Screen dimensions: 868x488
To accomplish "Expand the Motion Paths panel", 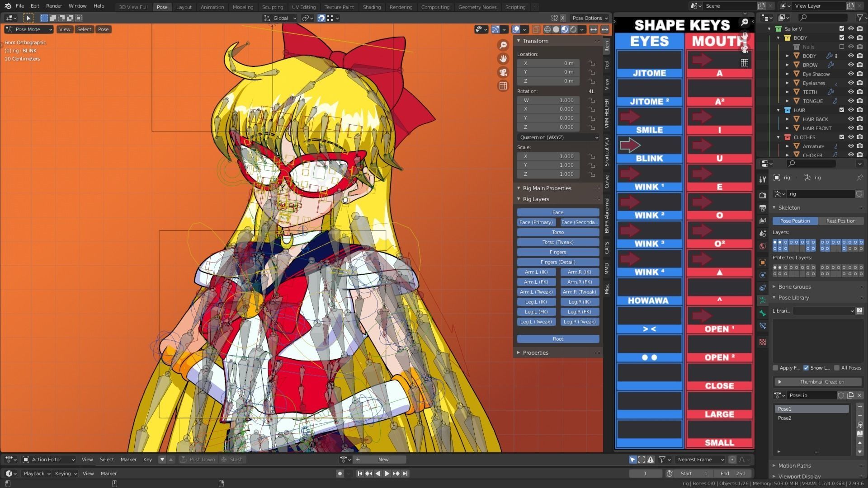I will click(x=774, y=465).
